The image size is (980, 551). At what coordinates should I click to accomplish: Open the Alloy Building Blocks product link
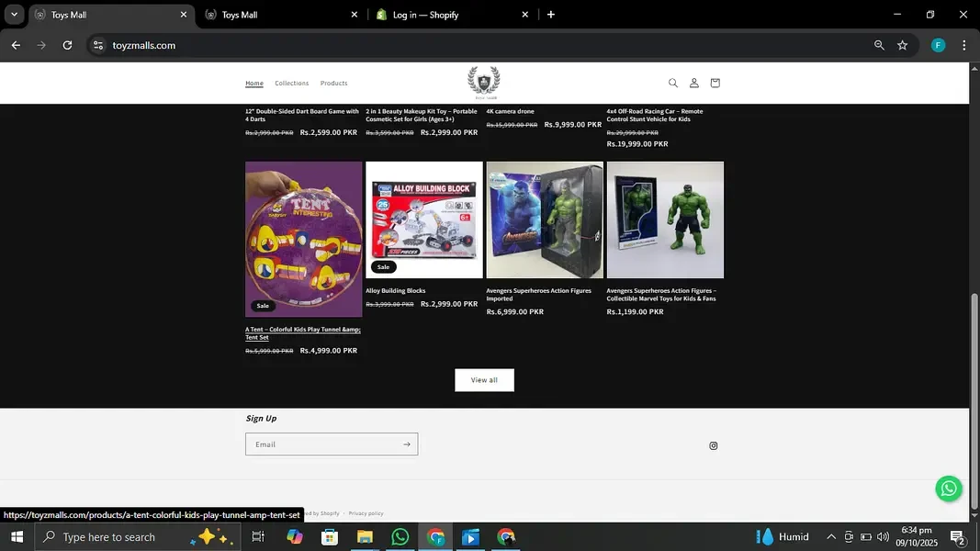[x=396, y=291]
